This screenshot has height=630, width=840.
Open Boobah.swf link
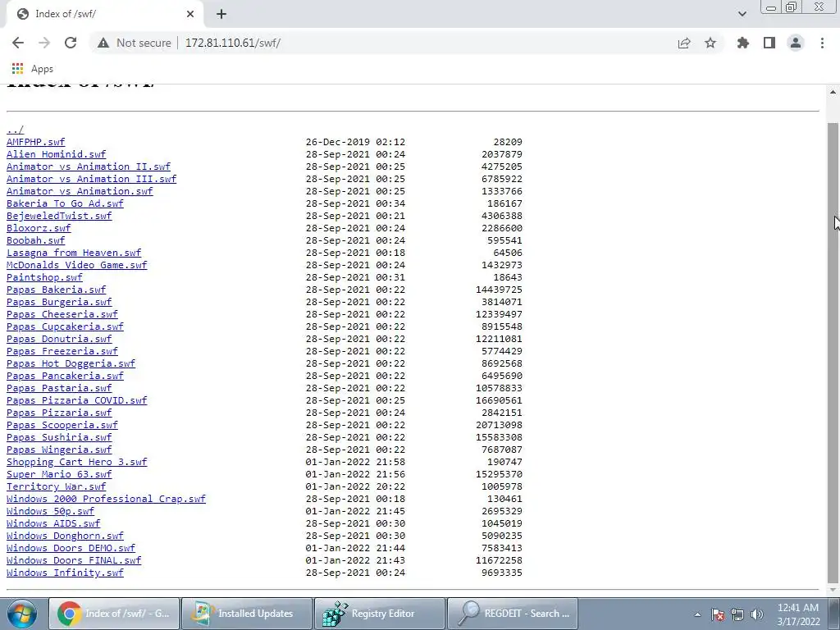point(35,240)
